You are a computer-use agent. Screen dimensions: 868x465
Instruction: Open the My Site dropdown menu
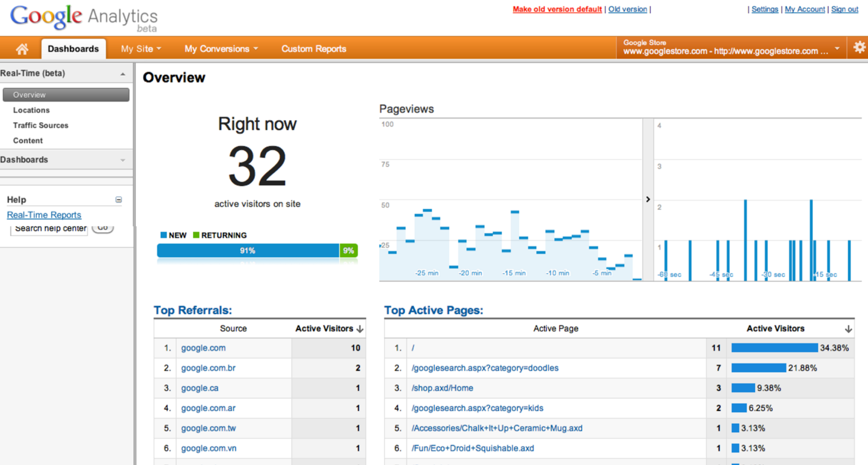click(x=141, y=49)
